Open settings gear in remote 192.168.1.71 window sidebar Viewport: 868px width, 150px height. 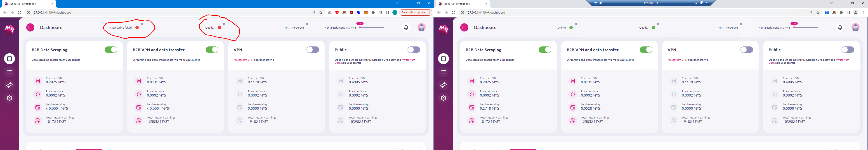pyautogui.click(x=443, y=98)
